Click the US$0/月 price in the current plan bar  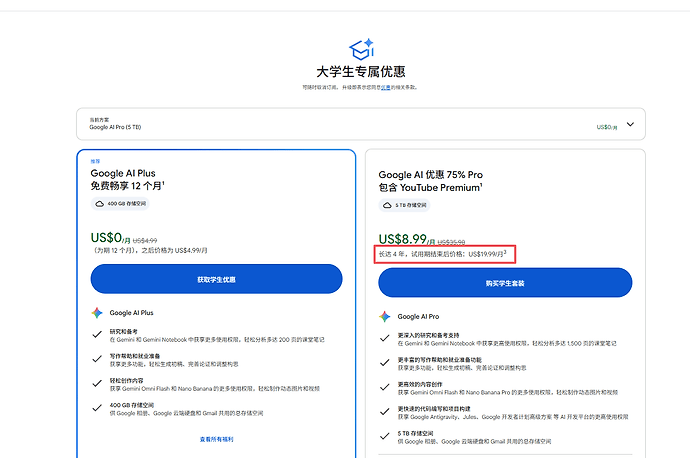coord(607,127)
